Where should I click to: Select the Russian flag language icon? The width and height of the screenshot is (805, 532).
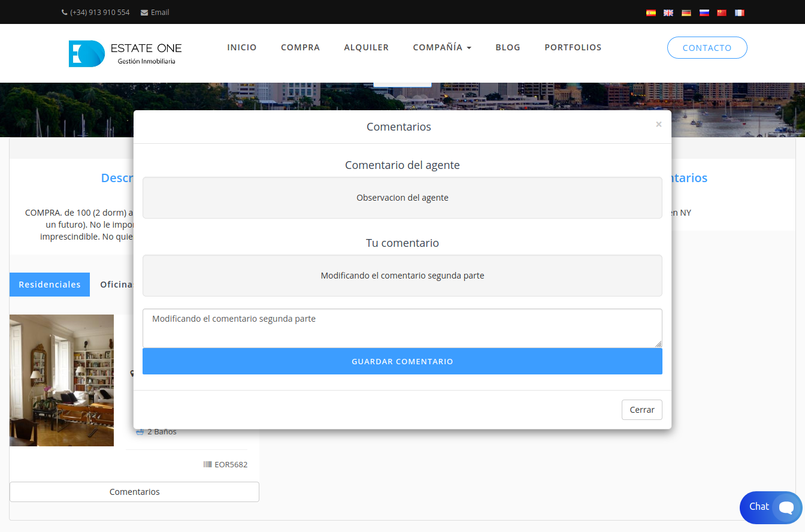[x=704, y=13]
